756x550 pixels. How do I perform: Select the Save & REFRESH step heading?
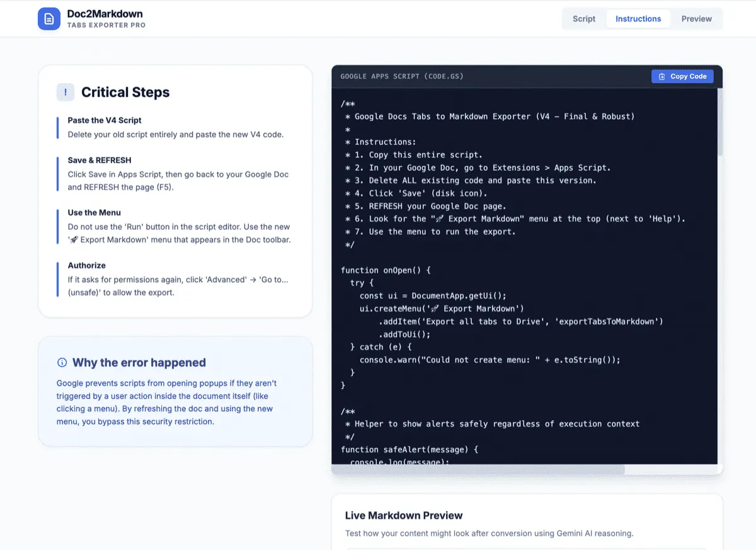click(100, 160)
